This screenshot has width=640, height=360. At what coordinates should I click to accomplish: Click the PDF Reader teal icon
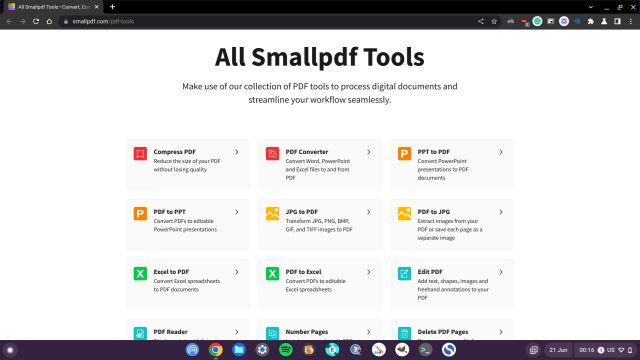[x=140, y=333]
